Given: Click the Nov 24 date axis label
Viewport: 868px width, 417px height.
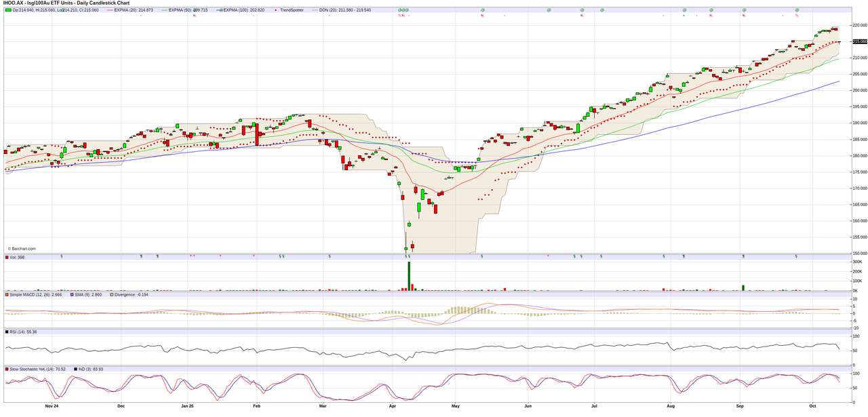Looking at the screenshot, I should coord(52,406).
